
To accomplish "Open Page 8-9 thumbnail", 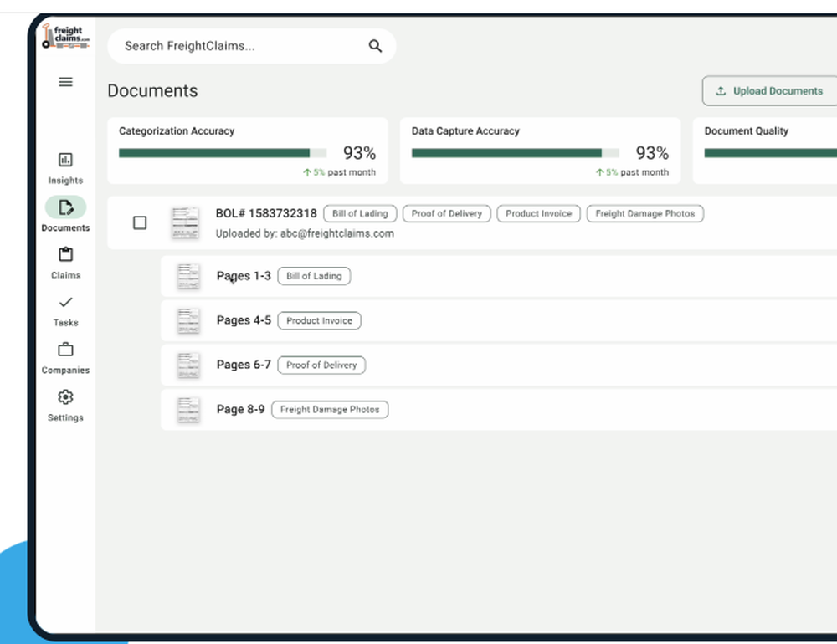I will pyautogui.click(x=188, y=410).
